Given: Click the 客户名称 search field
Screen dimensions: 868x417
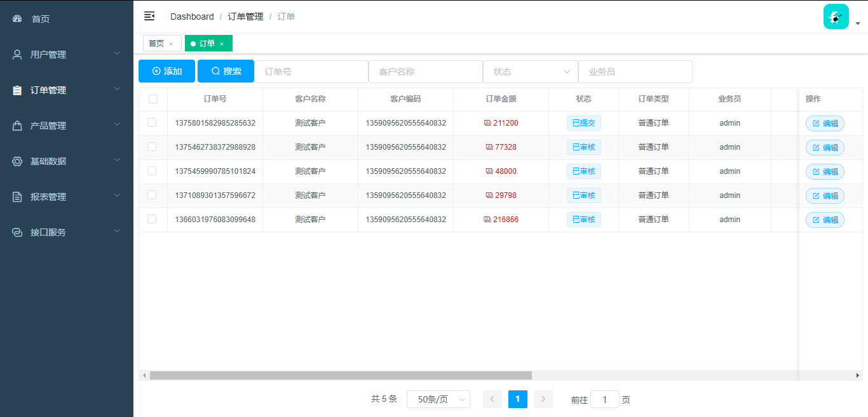Looking at the screenshot, I should pyautogui.click(x=426, y=72).
